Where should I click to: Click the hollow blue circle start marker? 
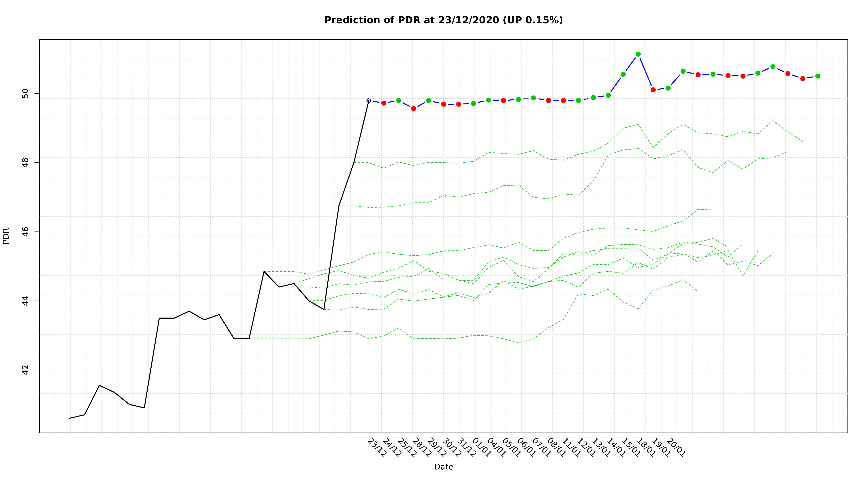click(x=369, y=100)
